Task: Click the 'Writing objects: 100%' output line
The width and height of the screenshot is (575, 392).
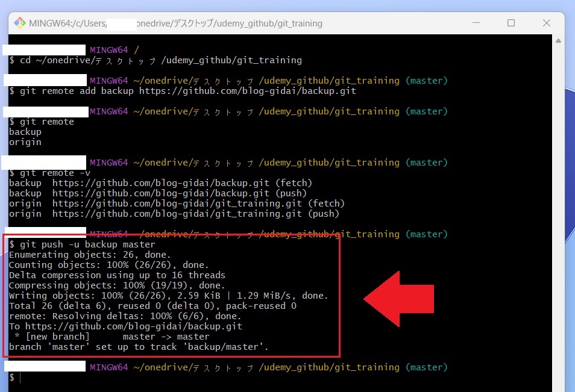Action: [x=168, y=296]
